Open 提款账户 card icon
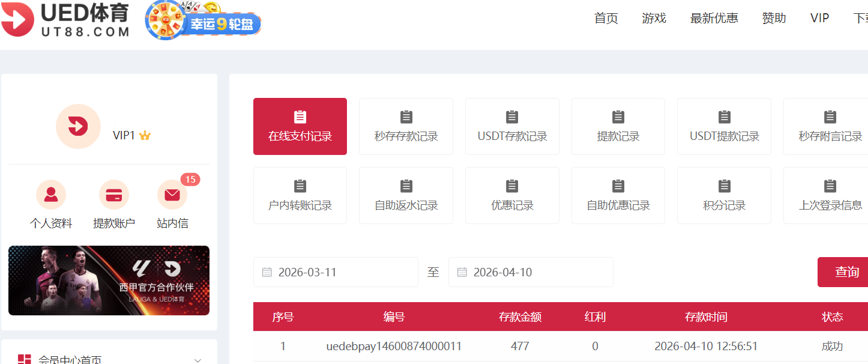The height and width of the screenshot is (364, 868). (114, 195)
